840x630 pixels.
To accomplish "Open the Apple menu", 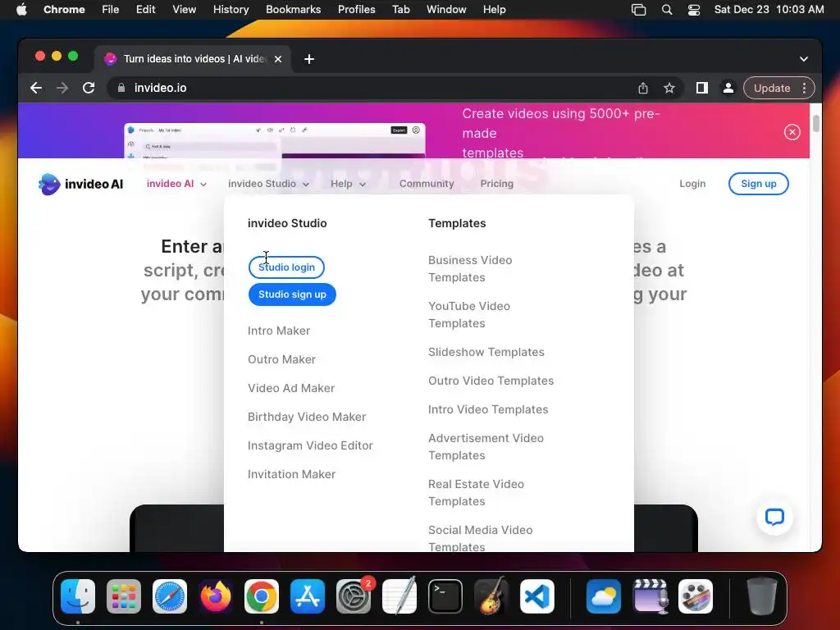I will pos(22,10).
